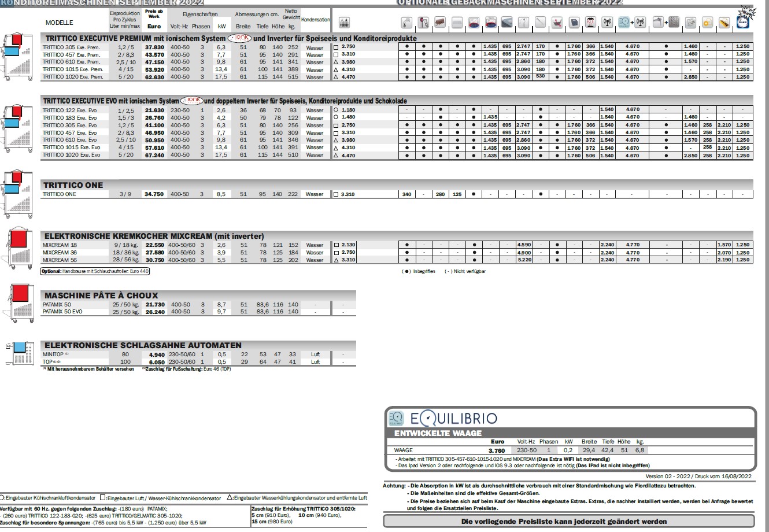Click the Kondensation column header
The height and width of the screenshot is (532, 769).
coord(316,20)
